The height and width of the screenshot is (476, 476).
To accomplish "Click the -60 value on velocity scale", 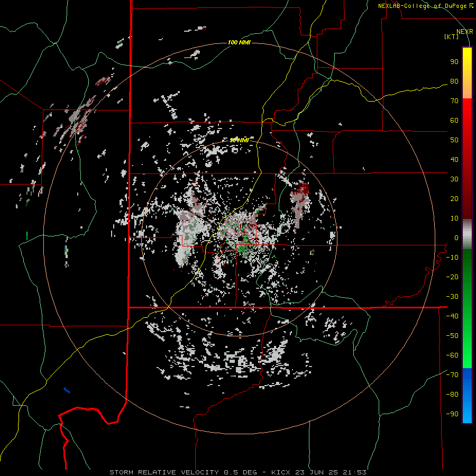I will click(452, 355).
